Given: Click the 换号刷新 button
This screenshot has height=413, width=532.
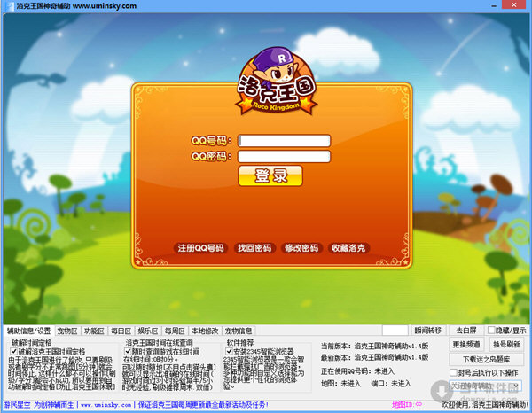Looking at the screenshot, I should pos(506,345).
